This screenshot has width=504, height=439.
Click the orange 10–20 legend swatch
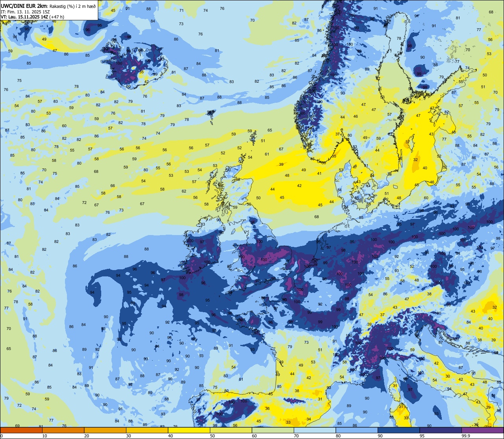click(x=63, y=430)
